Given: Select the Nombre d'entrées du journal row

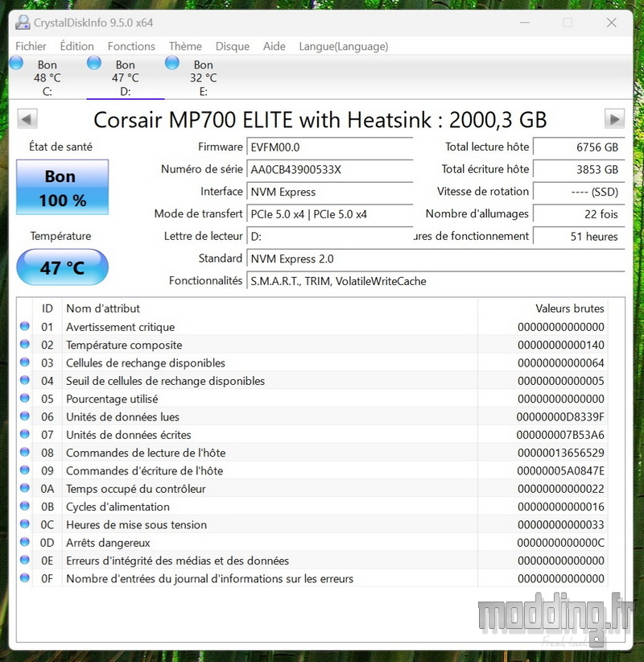Looking at the screenshot, I should pos(312,578).
